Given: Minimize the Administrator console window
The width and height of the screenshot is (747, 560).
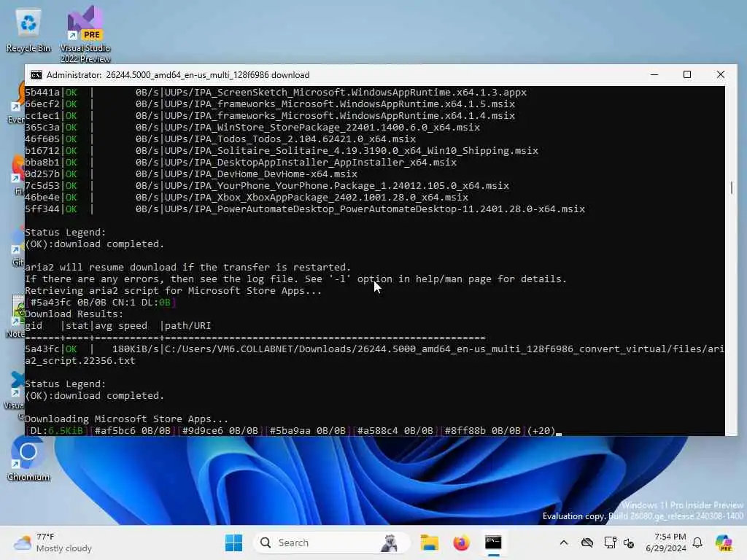Looking at the screenshot, I should tap(654, 75).
